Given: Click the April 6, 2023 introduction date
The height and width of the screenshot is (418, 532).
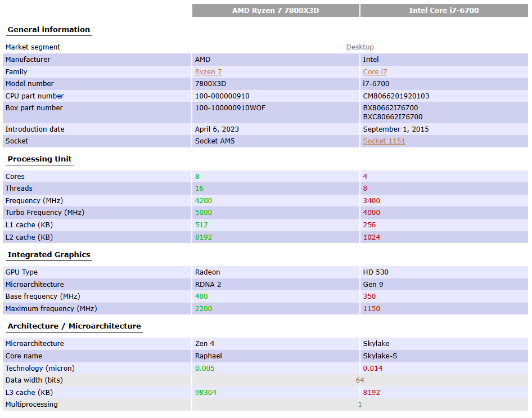Looking at the screenshot, I should tap(217, 129).
